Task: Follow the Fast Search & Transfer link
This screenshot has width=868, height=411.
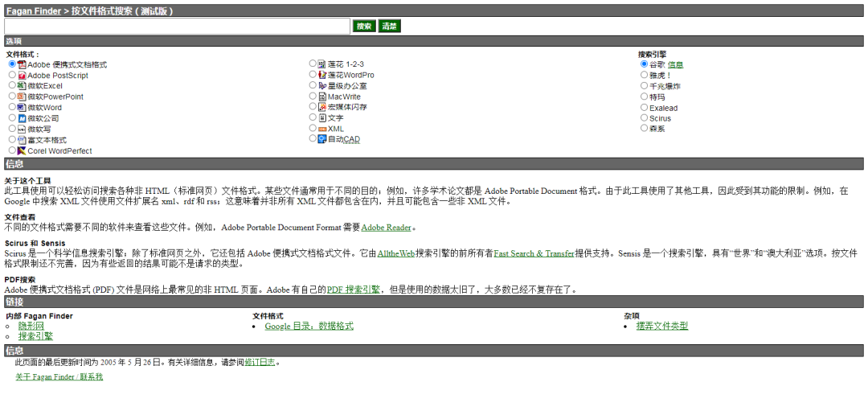Action: pyautogui.click(x=534, y=253)
